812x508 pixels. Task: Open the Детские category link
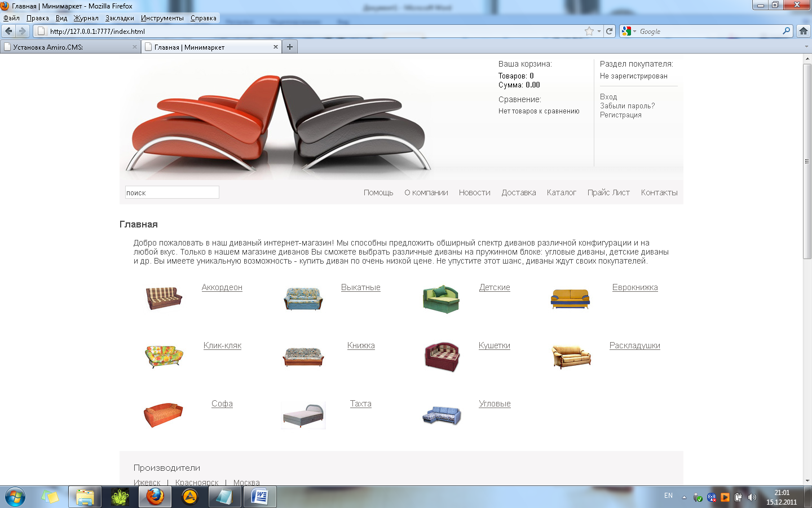(495, 287)
